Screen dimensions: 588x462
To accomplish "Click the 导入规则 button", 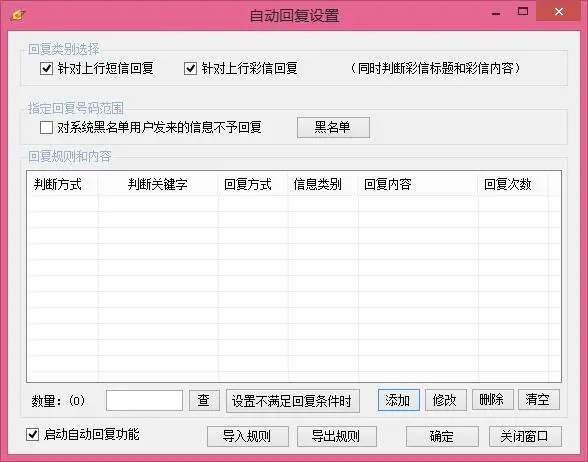I will (248, 436).
